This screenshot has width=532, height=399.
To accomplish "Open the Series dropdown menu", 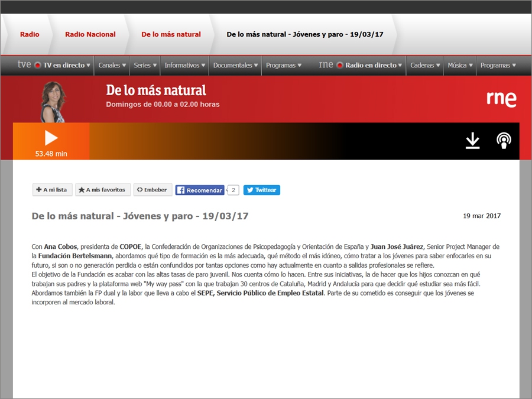I will (x=145, y=66).
